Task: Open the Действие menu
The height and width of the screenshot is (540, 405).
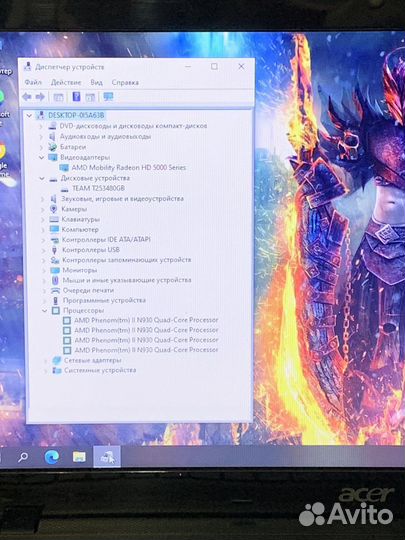Action: [x=66, y=83]
